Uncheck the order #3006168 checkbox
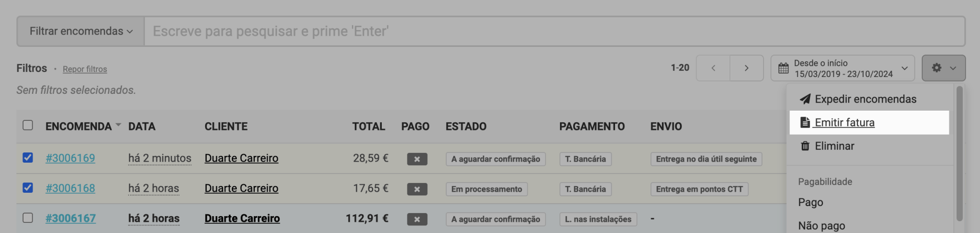Screen dimensions: 980x233 tap(28, 188)
